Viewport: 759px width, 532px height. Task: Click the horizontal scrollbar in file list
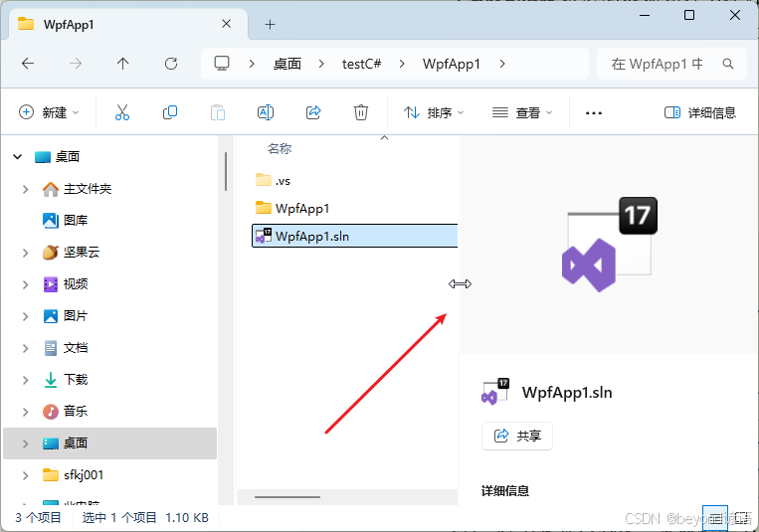287,496
